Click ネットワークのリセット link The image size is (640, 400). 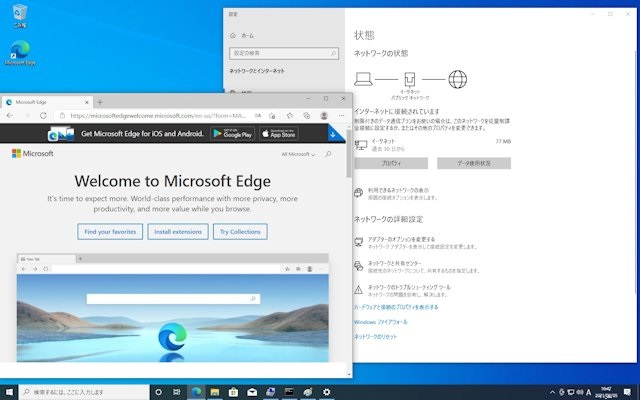375,337
